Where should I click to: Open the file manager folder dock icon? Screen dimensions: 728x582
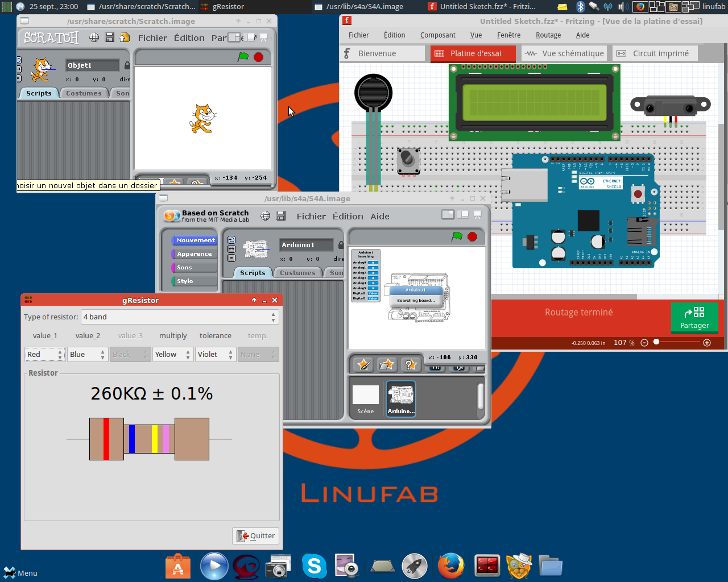[x=551, y=567]
